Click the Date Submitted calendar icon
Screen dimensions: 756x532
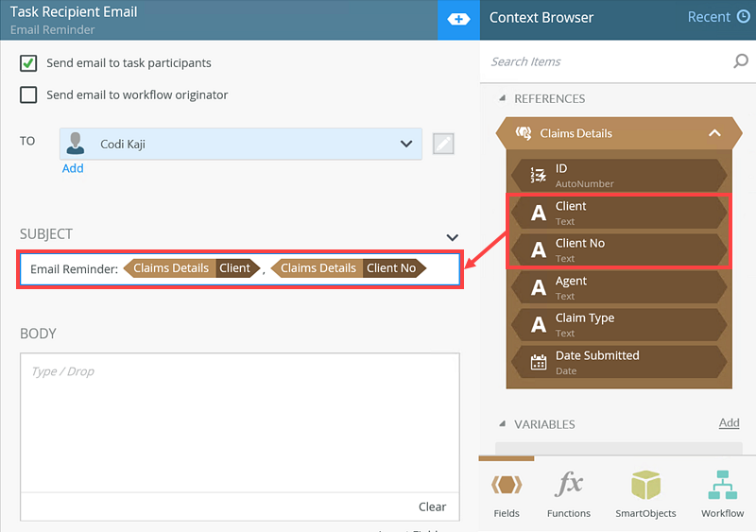point(539,362)
